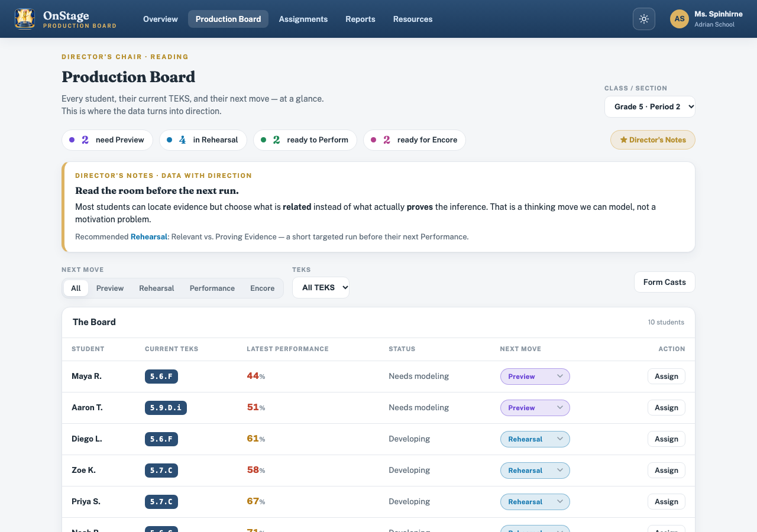Open the Resources nav tab
The image size is (757, 532).
pyautogui.click(x=413, y=19)
